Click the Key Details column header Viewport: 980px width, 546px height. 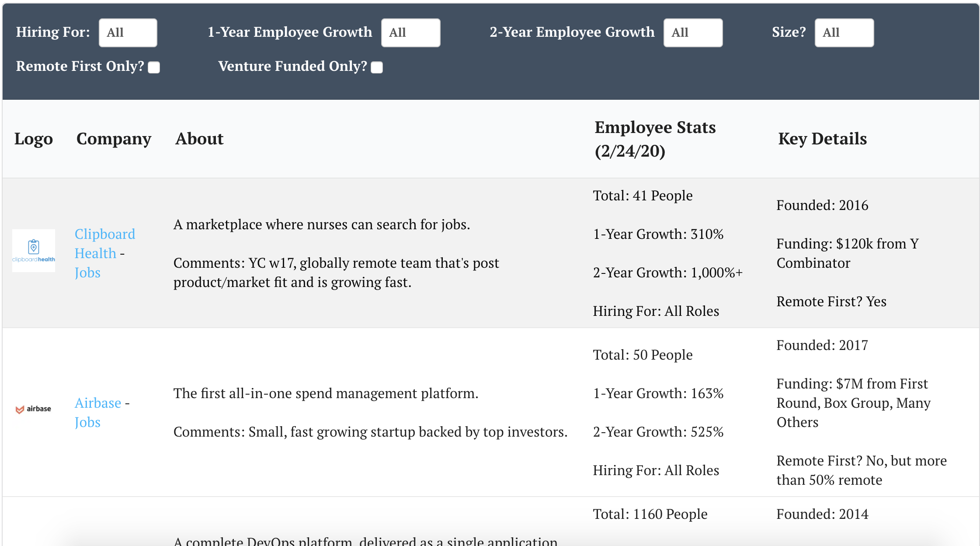[x=822, y=139]
